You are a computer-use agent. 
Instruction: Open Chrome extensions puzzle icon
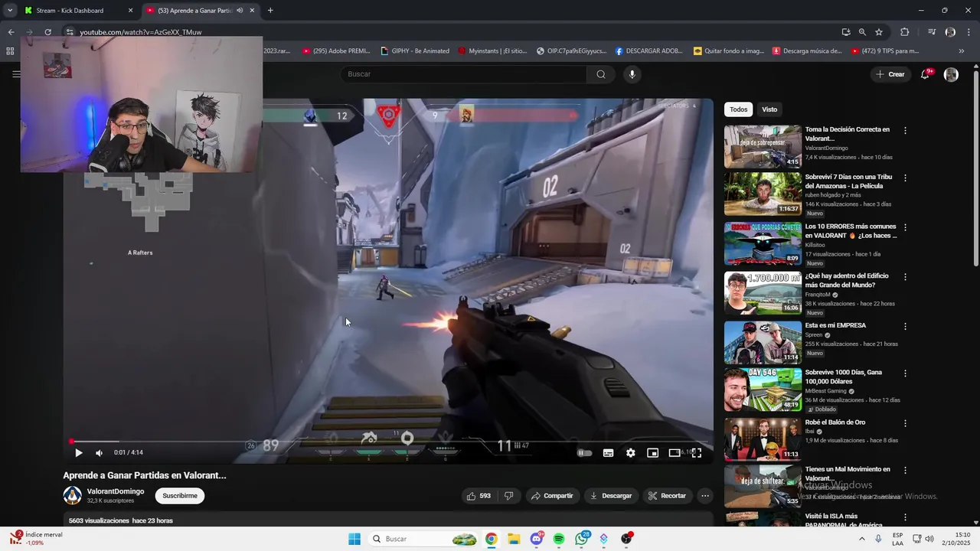coord(905,32)
